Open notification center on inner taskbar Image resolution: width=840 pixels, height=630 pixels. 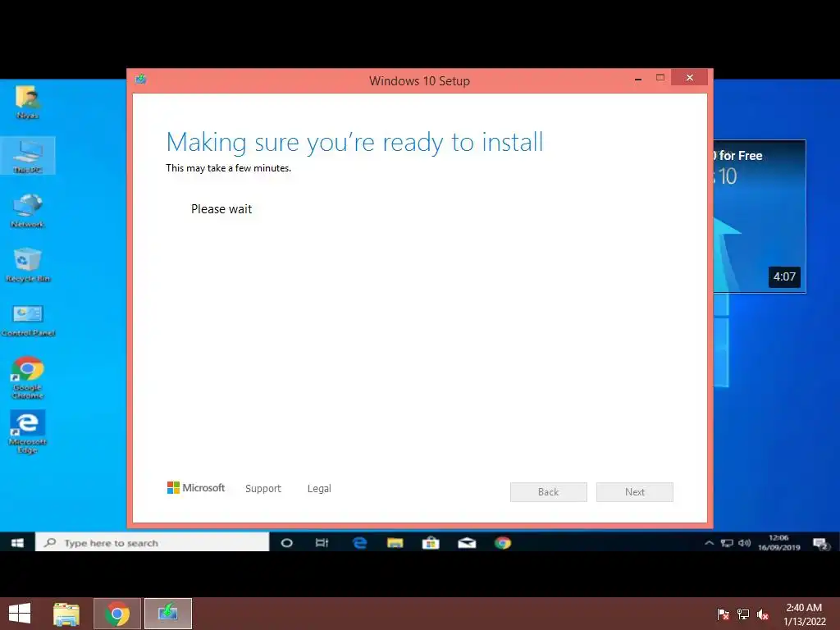click(x=820, y=543)
